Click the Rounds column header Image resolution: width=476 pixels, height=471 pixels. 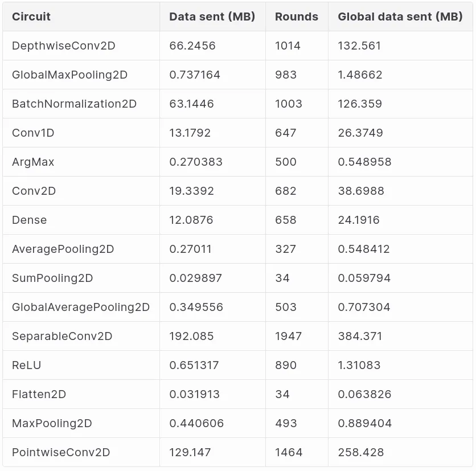pos(296,17)
